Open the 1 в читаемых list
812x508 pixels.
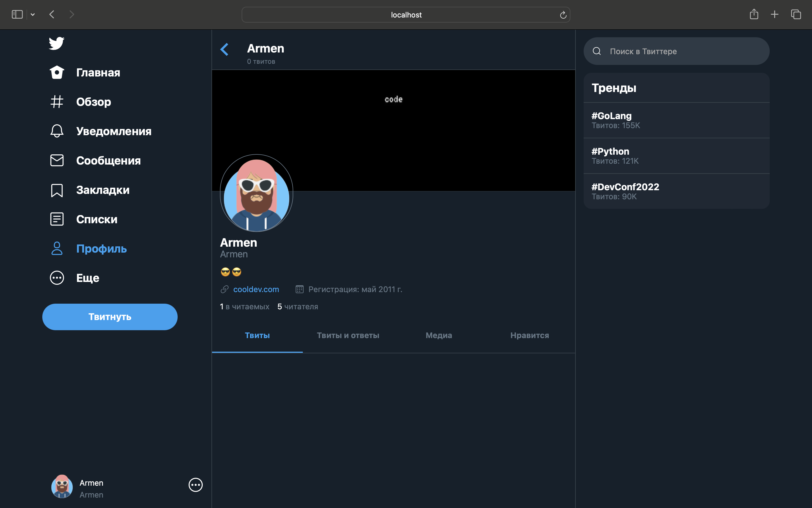click(x=245, y=306)
